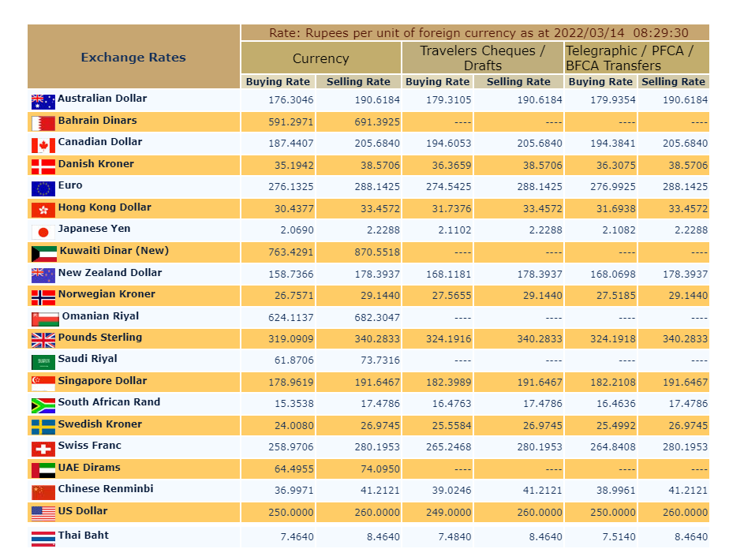Screen dimensions: 729x560
Task: Click the rate date and time header
Action: [x=475, y=32]
